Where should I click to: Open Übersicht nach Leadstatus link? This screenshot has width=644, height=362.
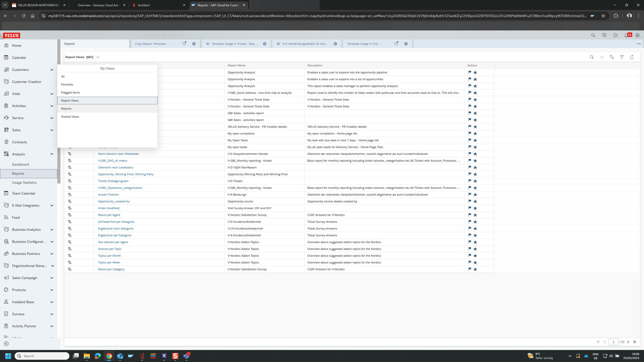[x=116, y=167]
